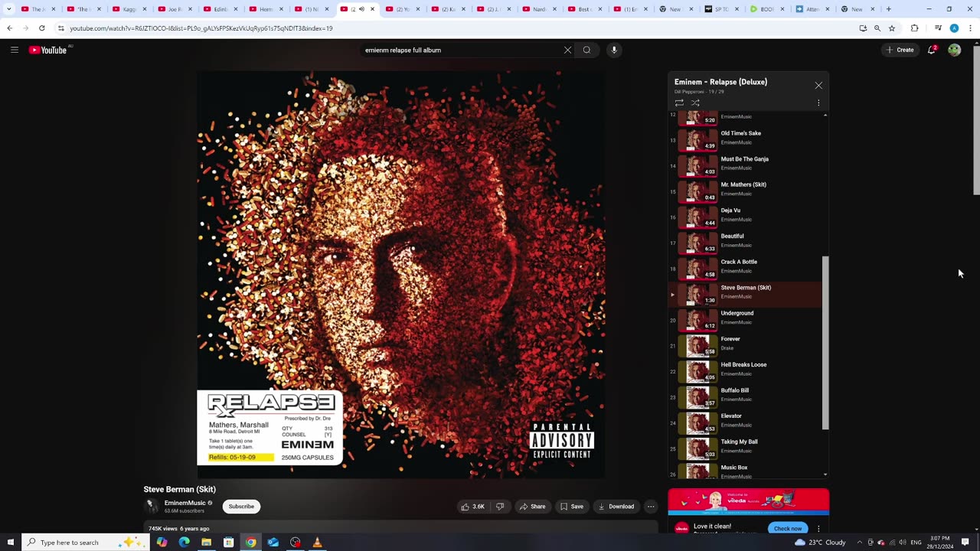This screenshot has height=551, width=980.
Task: Open Chrome media controls icon
Action: pos(938,28)
